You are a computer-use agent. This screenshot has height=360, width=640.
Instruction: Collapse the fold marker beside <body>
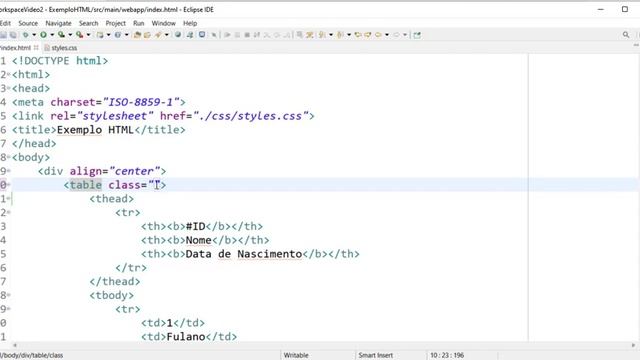click(9, 158)
